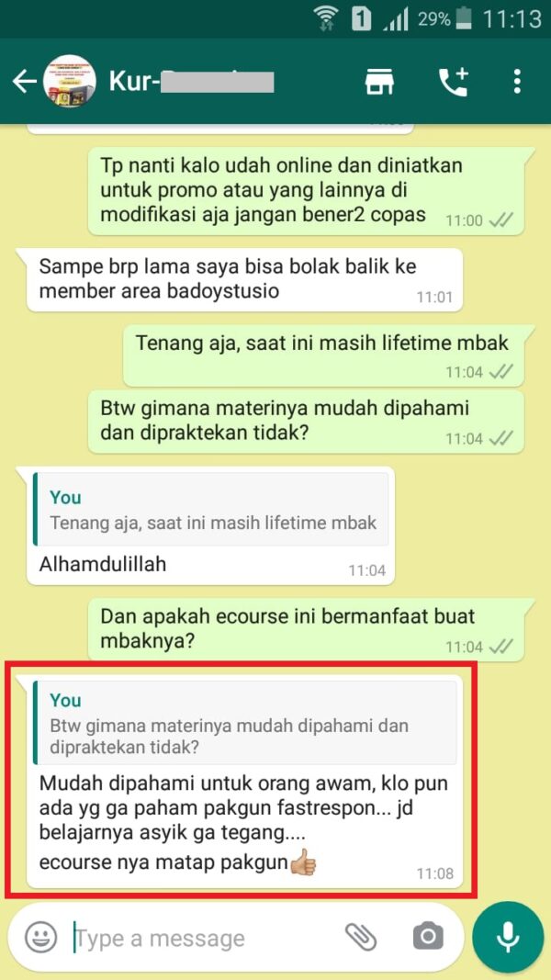Open the contact's profile picture

pyautogui.click(x=69, y=81)
